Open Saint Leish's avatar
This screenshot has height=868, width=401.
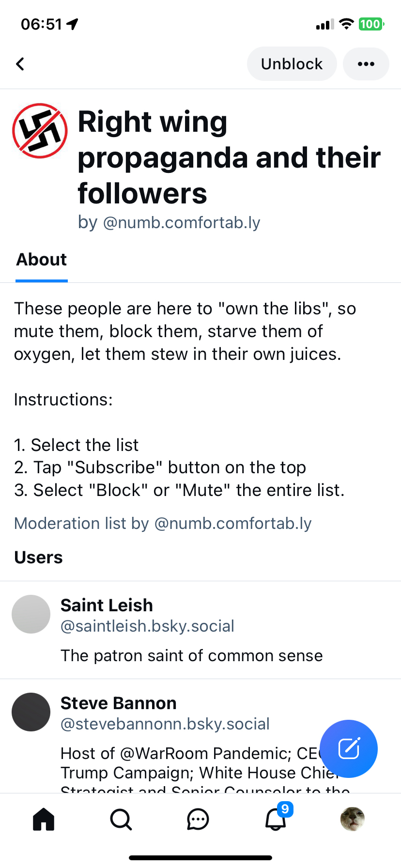(31, 614)
